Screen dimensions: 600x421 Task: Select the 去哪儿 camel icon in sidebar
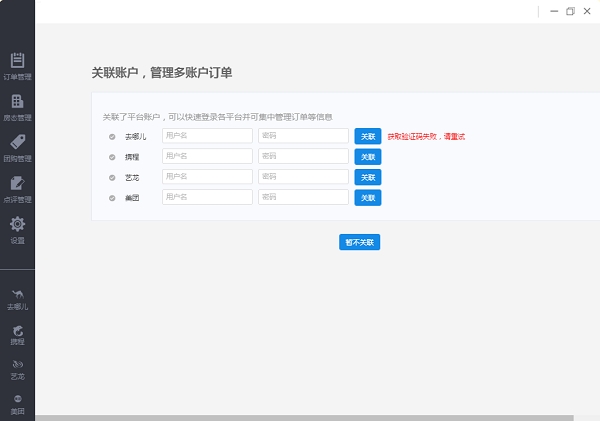click(x=18, y=294)
